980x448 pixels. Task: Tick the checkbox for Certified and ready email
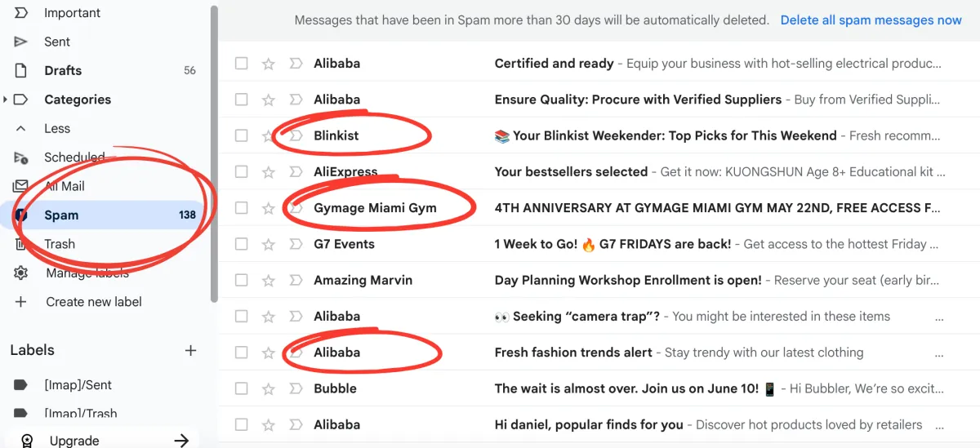coord(241,63)
